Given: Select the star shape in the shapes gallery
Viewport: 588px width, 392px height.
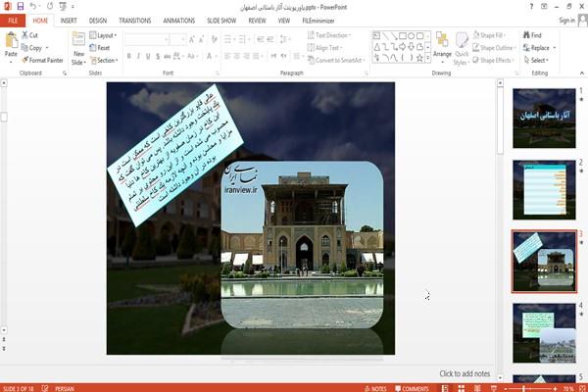Looking at the screenshot, I should [419, 58].
